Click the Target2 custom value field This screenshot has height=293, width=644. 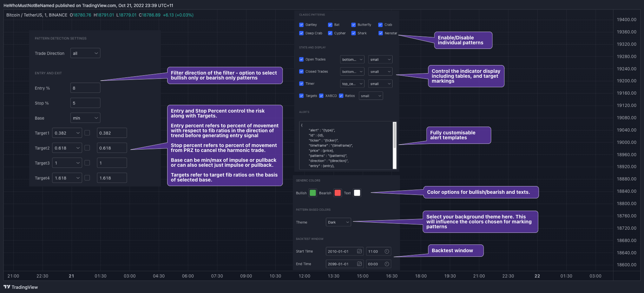[112, 148]
